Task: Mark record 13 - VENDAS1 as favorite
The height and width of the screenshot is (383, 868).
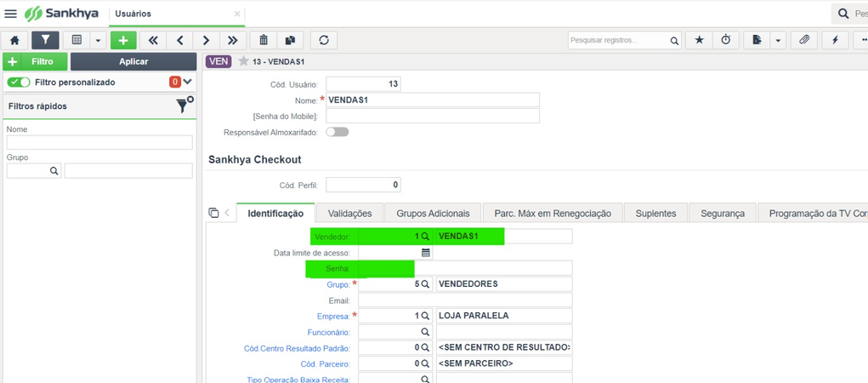Action: (x=243, y=61)
